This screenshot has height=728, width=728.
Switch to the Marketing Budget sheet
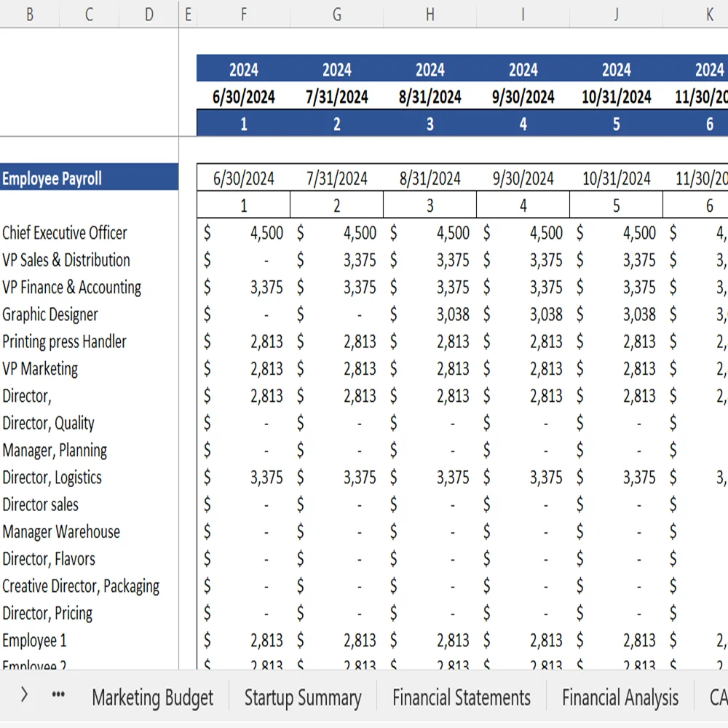point(151,697)
